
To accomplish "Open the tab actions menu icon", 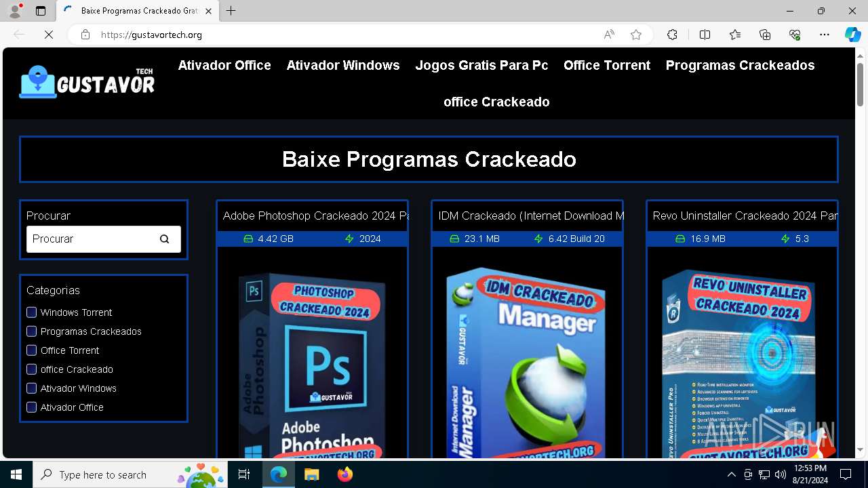I will click(41, 11).
